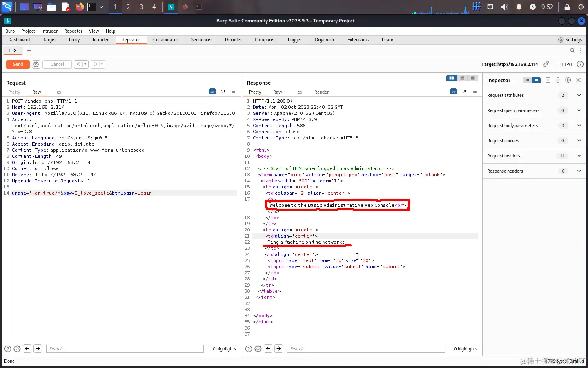Open Request search help icon
Image resolution: width=588 pixels, height=368 pixels.
click(8, 349)
